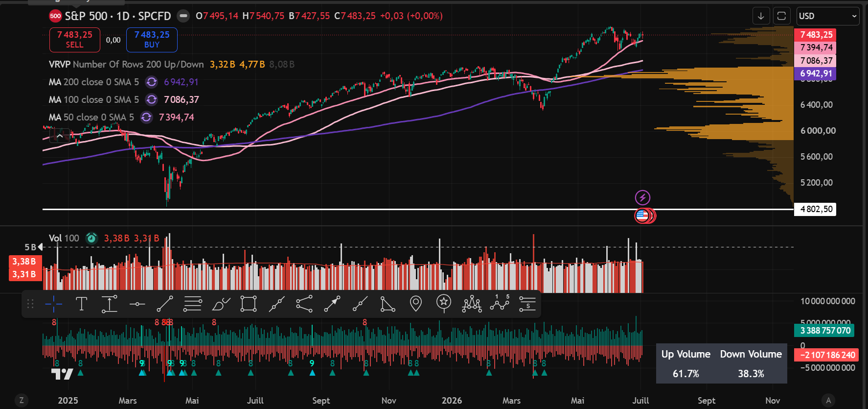The height and width of the screenshot is (409, 868).
Task: Select the trend line tool
Action: click(x=165, y=304)
